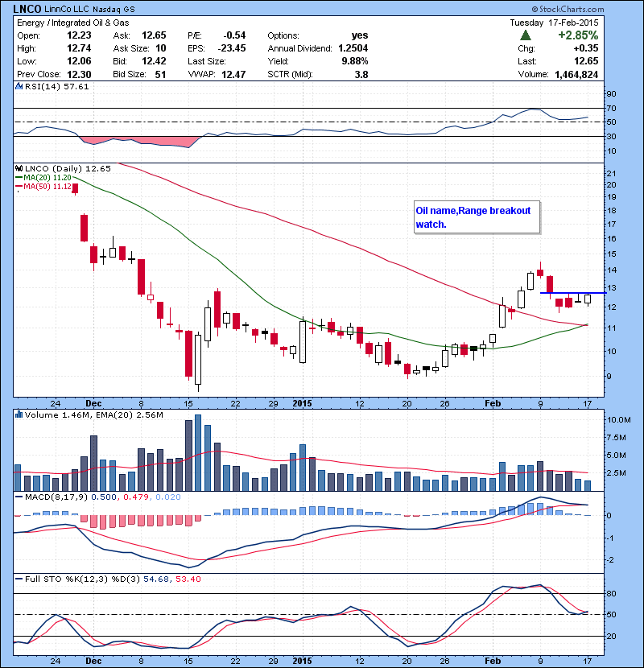
Task: Click the LNCO (Daily) candlestick icon
Action: click(x=19, y=168)
